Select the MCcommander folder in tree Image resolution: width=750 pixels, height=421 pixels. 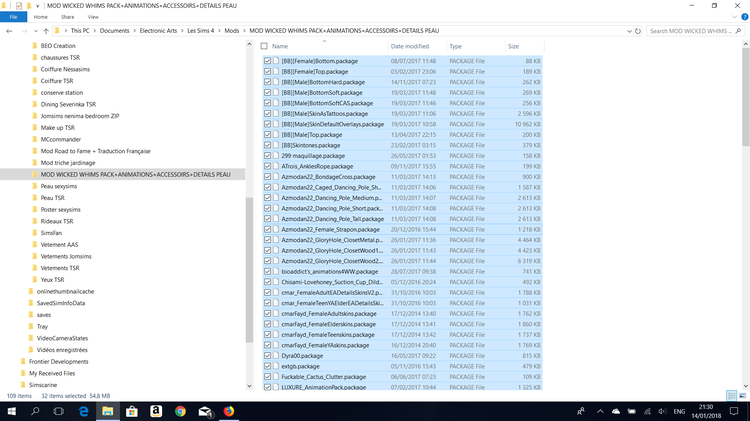point(61,140)
